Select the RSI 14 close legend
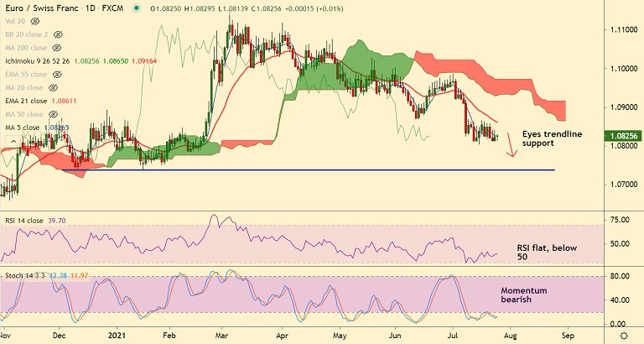Viewport: 644px width, 344px height. tap(24, 221)
